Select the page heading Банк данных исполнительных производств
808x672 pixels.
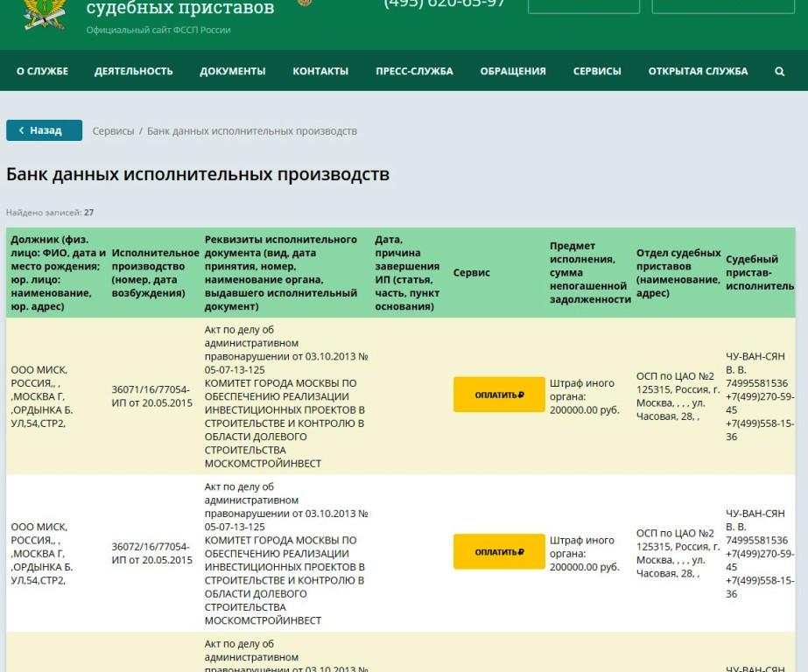click(x=198, y=174)
